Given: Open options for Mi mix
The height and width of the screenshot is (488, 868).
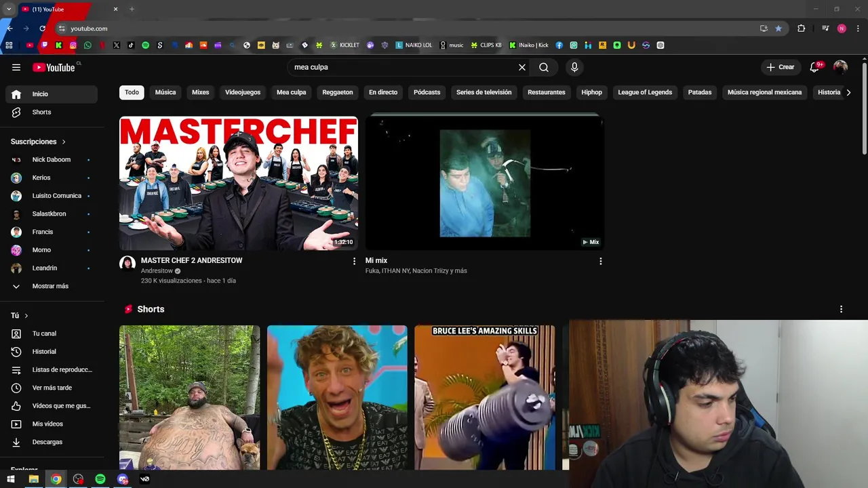Looking at the screenshot, I should coord(600,261).
